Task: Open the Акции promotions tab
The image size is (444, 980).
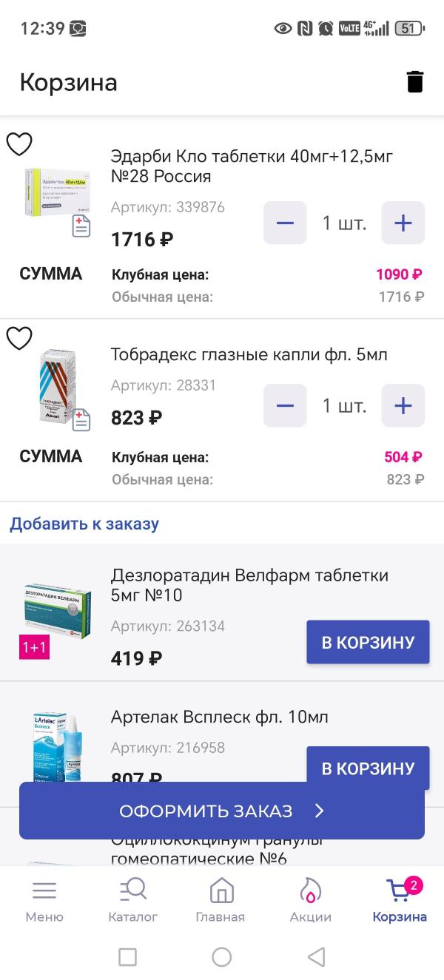Action: click(310, 900)
